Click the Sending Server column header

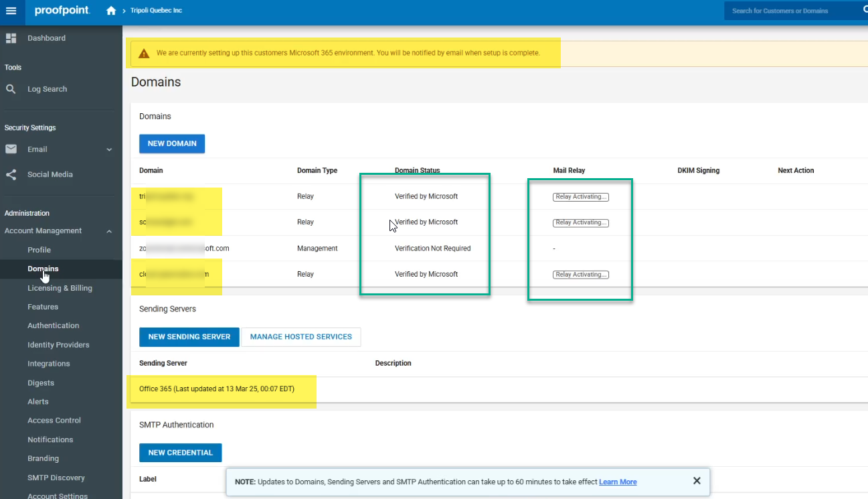click(x=163, y=363)
